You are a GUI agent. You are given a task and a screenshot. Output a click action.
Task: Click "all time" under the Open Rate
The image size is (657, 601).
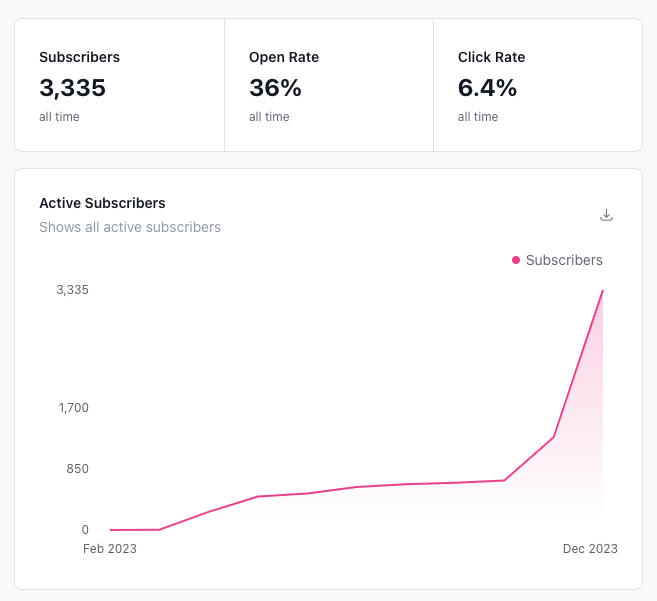[x=269, y=117]
